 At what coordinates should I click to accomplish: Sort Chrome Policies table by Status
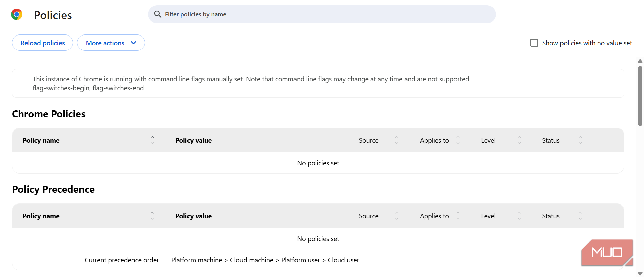coord(580,140)
